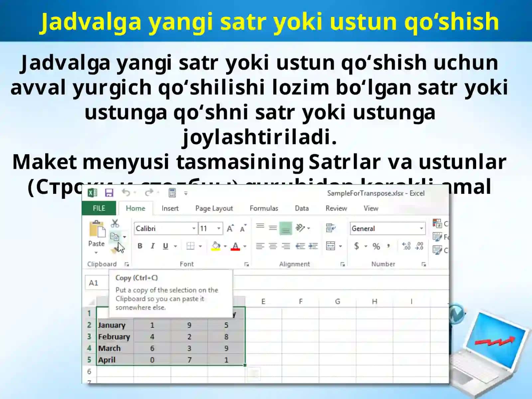The width and height of the screenshot is (532, 399).
Task: Click the Copy icon in Clipboard group
Action: [115, 237]
